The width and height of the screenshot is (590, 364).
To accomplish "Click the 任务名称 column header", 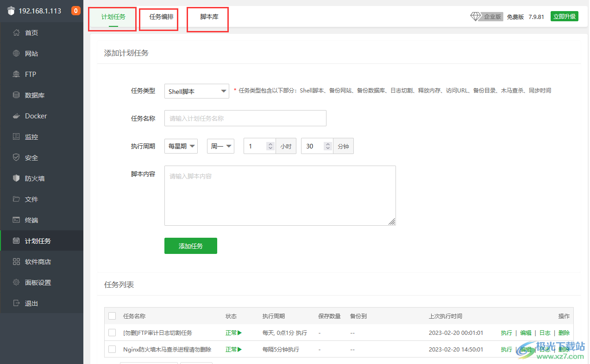I will (x=134, y=316).
